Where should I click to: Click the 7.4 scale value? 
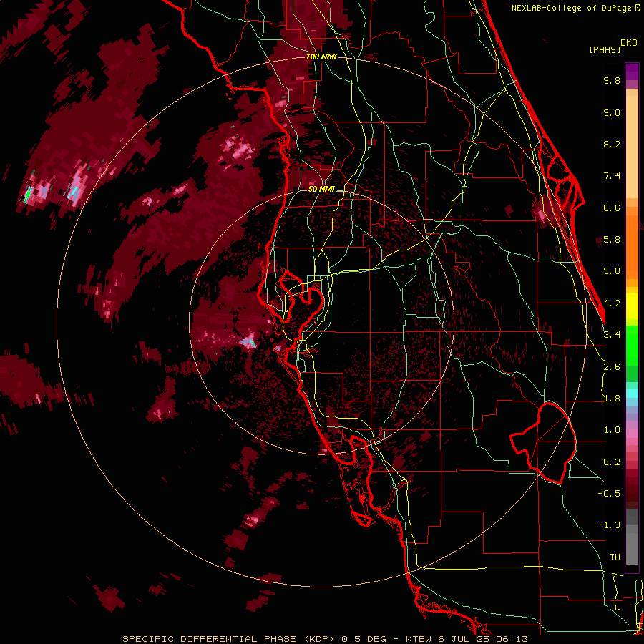[x=612, y=176]
